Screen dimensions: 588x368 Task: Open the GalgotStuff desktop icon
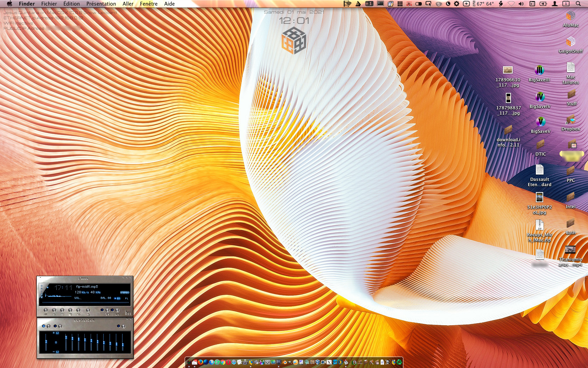click(570, 42)
